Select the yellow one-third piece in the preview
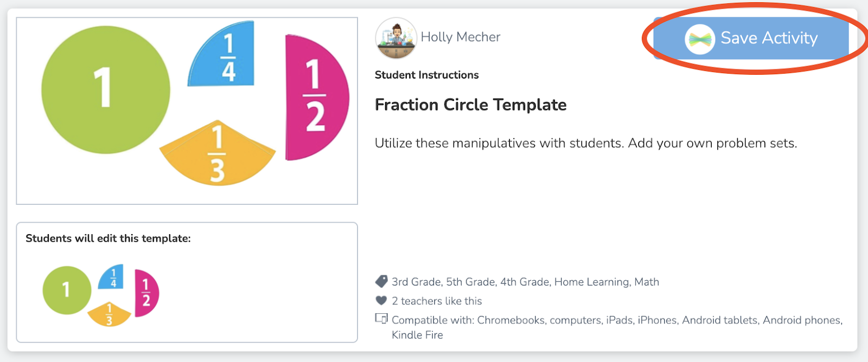The width and height of the screenshot is (868, 362). 217,154
